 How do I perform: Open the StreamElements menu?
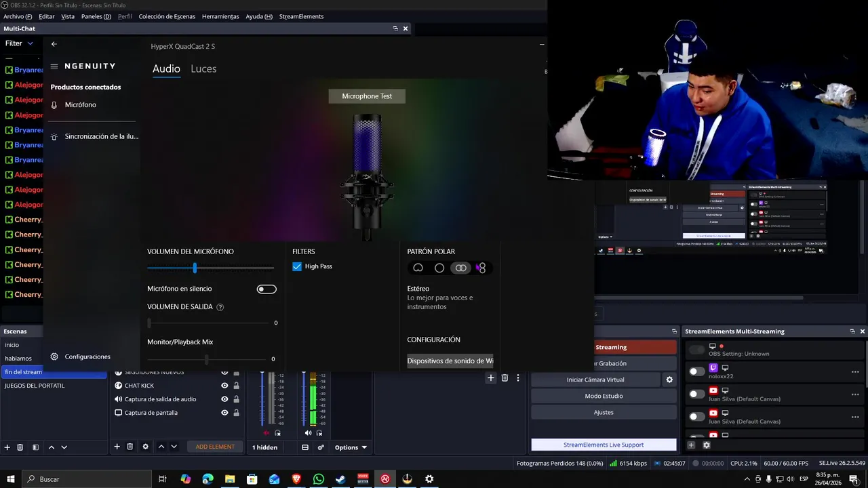click(301, 16)
